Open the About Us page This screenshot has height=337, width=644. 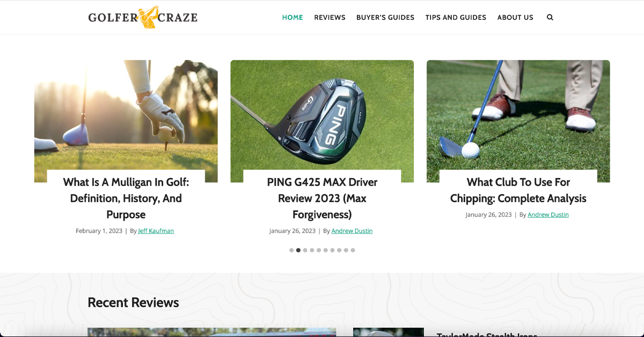515,17
